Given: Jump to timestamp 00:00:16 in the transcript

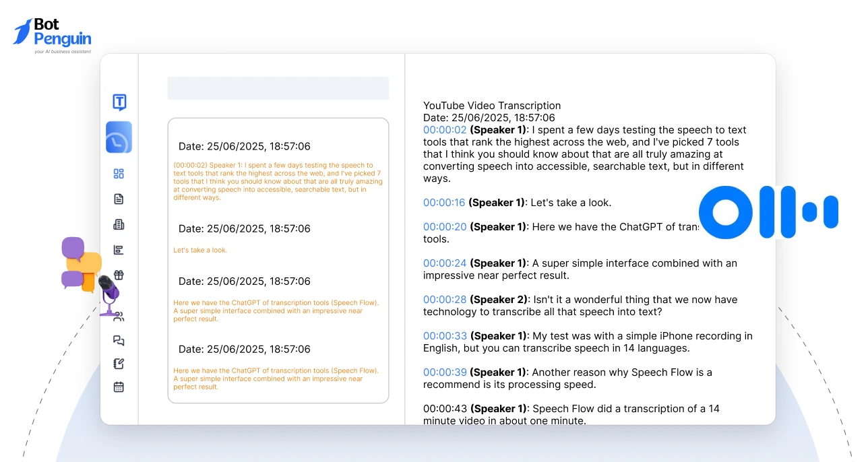Looking at the screenshot, I should coord(445,202).
